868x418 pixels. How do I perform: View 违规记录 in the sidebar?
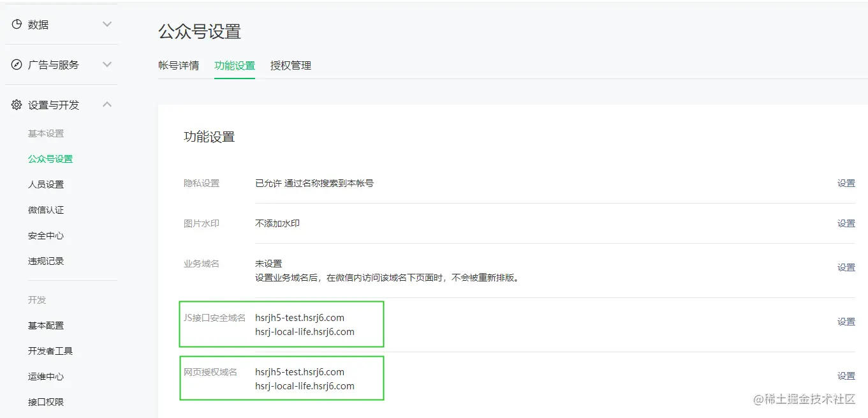[x=45, y=260]
